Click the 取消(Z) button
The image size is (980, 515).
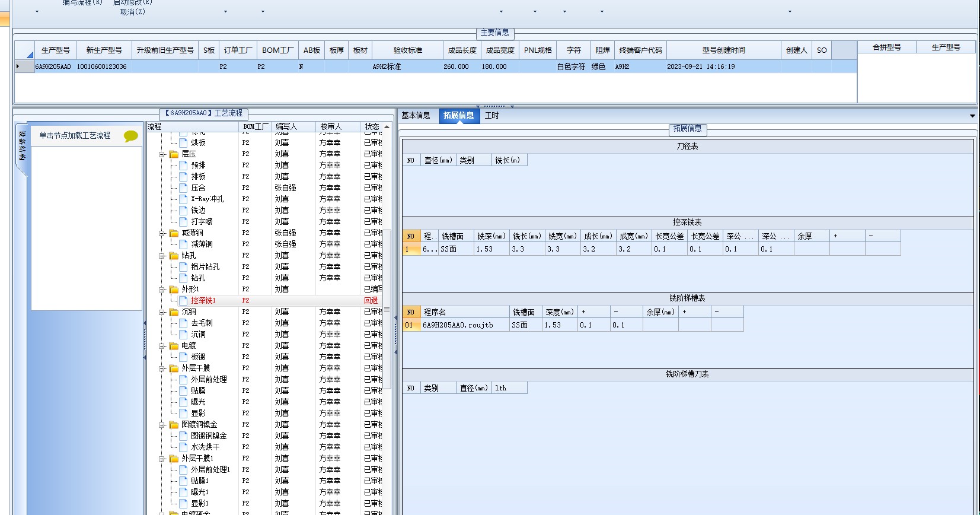click(x=132, y=12)
